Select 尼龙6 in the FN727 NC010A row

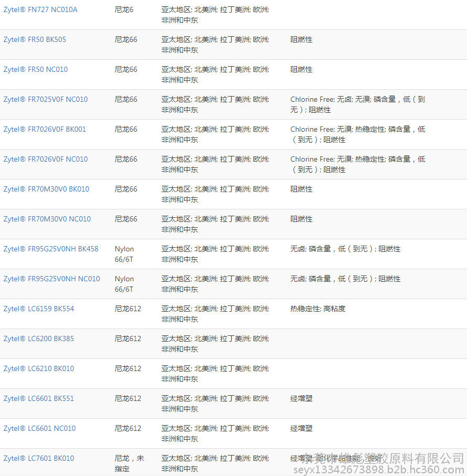point(124,10)
